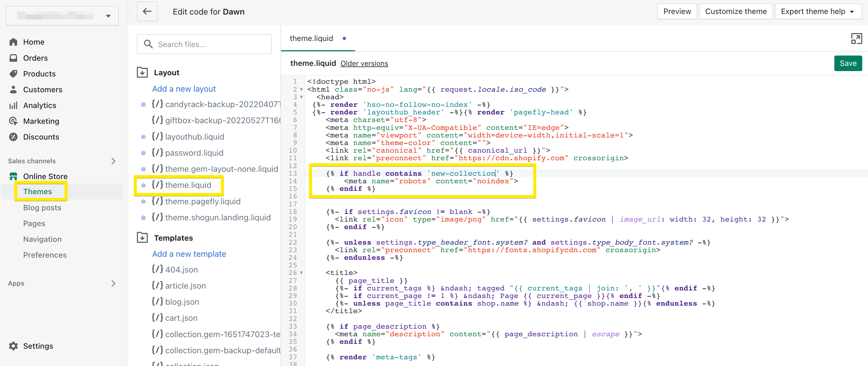
Task: Click the Search files input field
Action: (209, 44)
